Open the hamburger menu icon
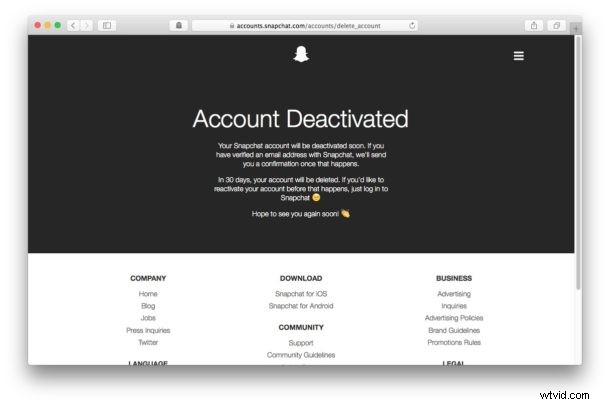The height and width of the screenshot is (405, 610). (x=519, y=56)
